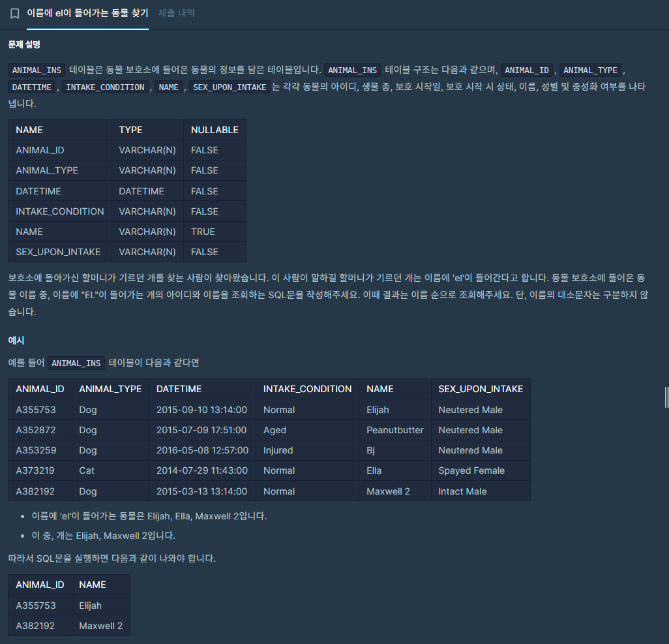Click the bullet text listing Elijah, Ella, Maxwell 2
669x644 pixels.
coord(149,516)
